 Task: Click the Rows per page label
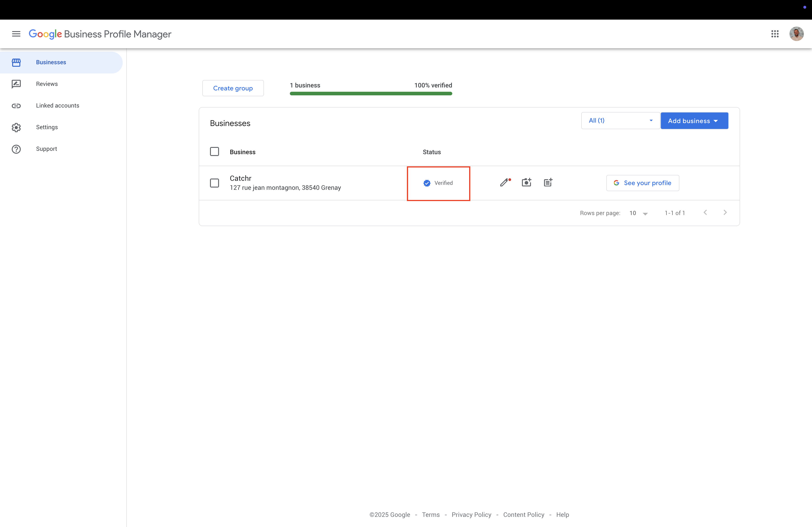tap(600, 213)
